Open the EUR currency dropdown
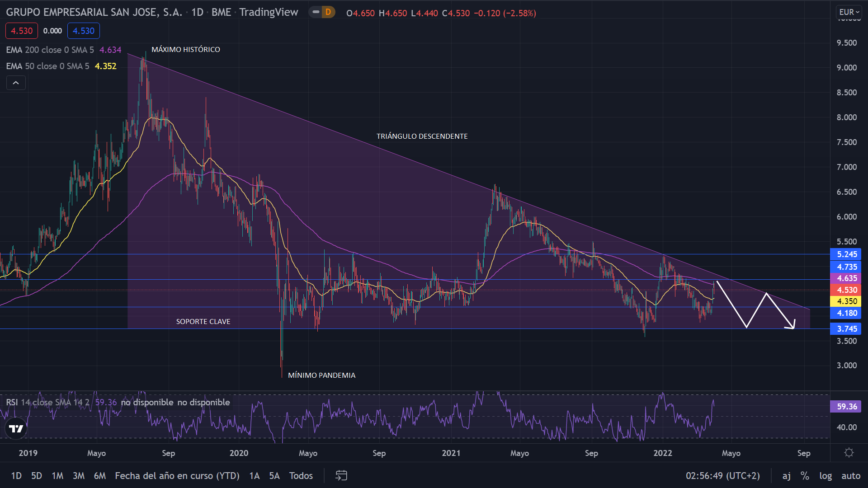Image resolution: width=868 pixels, height=488 pixels. [x=849, y=12]
